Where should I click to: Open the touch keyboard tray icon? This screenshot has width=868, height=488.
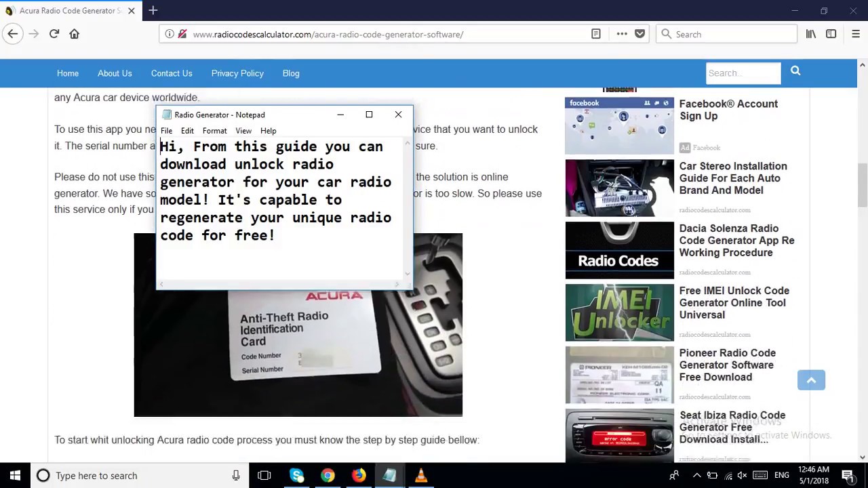click(760, 476)
